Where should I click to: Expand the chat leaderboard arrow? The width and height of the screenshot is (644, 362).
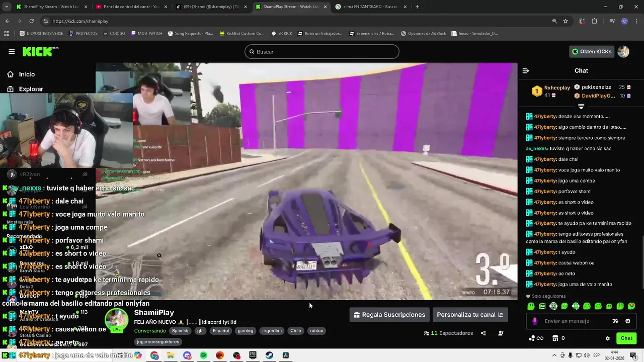[581, 107]
